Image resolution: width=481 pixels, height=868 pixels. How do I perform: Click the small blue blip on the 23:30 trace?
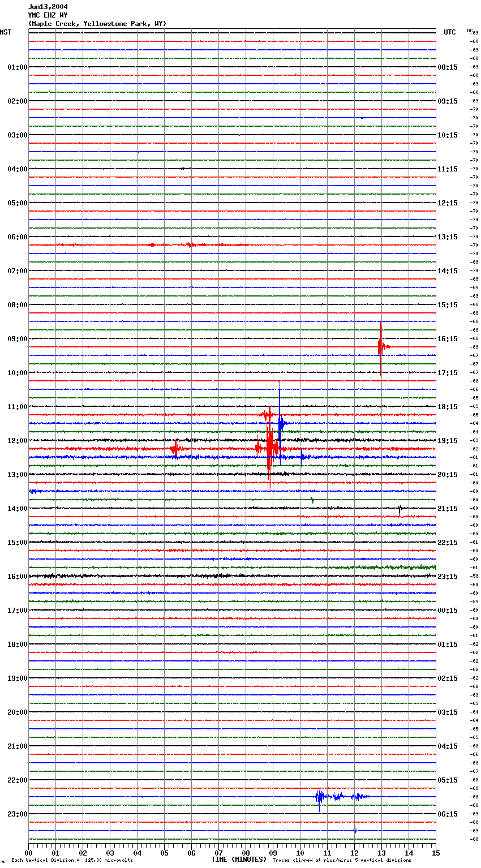(355, 831)
